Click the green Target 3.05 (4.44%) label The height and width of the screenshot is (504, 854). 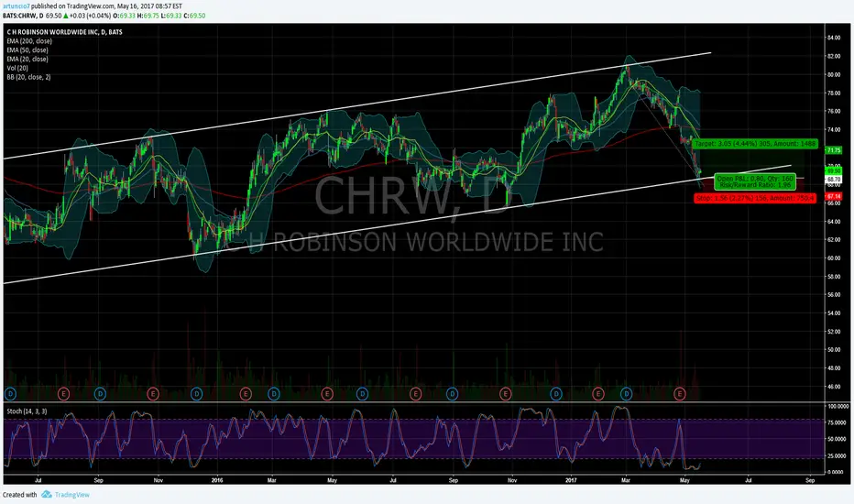[755, 143]
